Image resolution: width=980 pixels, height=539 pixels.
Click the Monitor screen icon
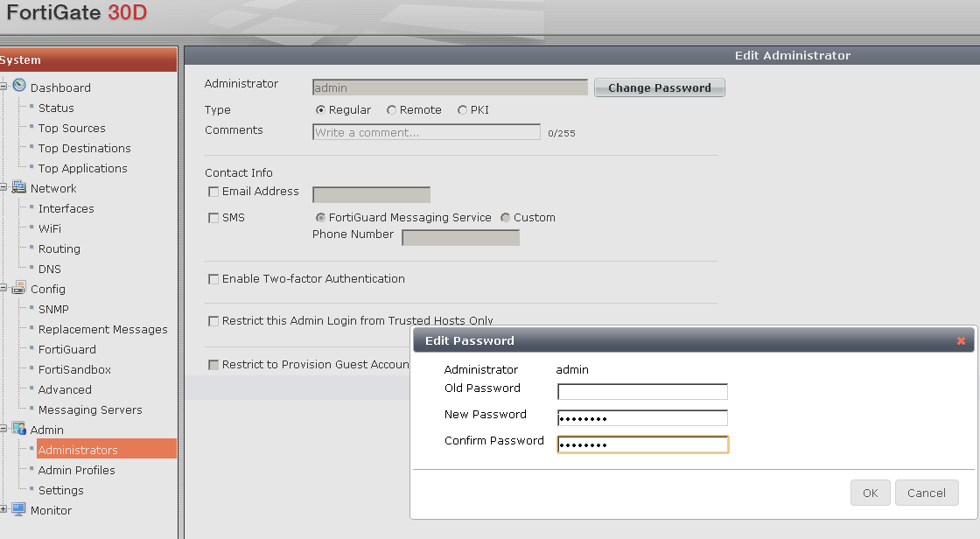[19, 509]
